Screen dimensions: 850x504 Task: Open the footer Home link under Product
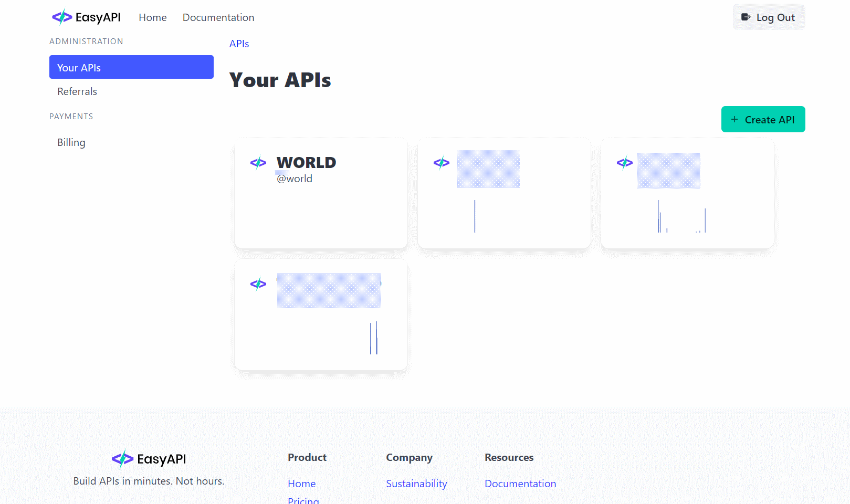[x=302, y=484]
